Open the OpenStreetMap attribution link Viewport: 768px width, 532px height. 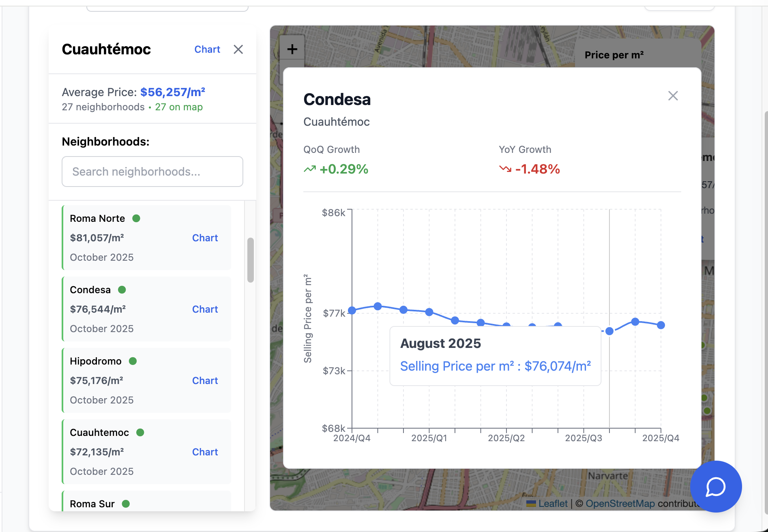pyautogui.click(x=620, y=504)
